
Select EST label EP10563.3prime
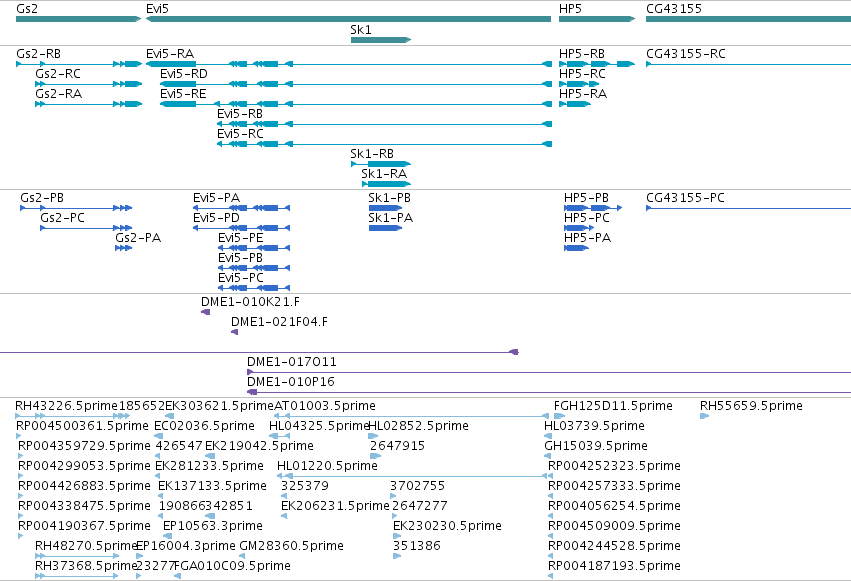click(x=213, y=527)
